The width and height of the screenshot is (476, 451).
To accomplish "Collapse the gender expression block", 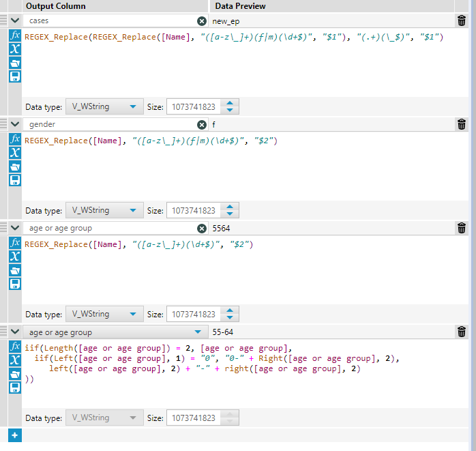I will 15,124.
